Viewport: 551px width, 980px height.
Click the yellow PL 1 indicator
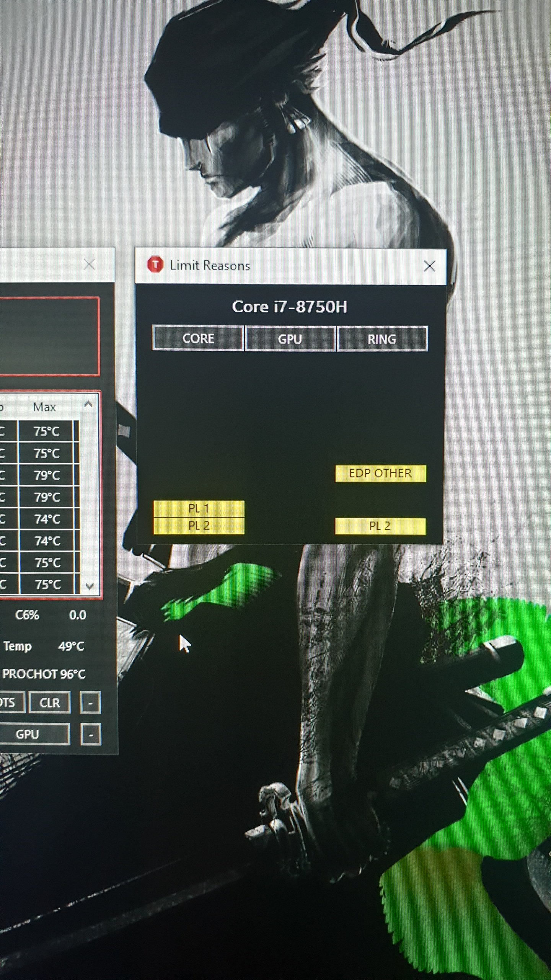(x=199, y=509)
